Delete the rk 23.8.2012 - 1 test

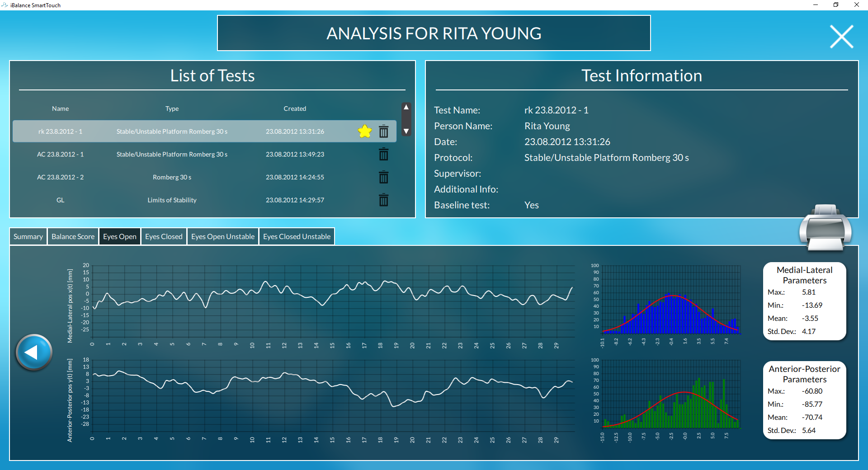tap(383, 132)
